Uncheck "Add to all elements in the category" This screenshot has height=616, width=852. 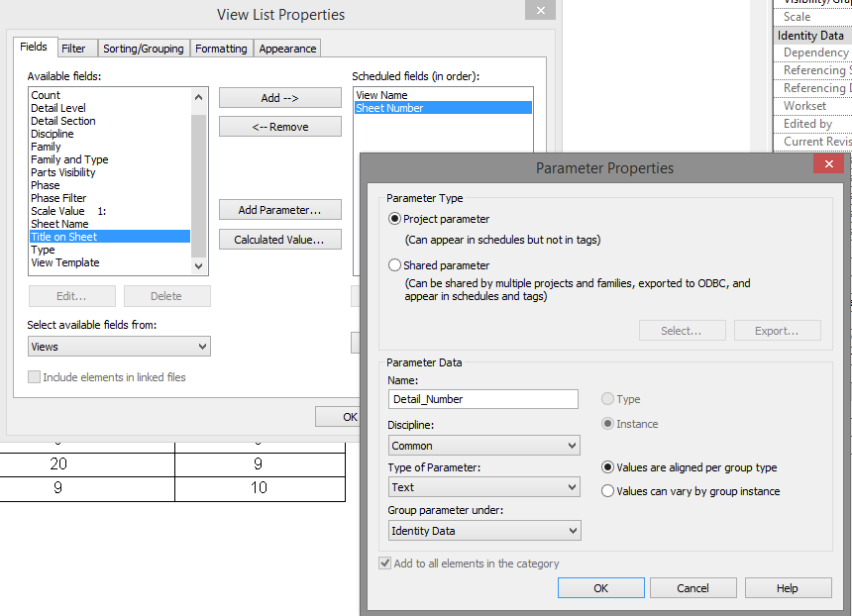click(x=385, y=562)
